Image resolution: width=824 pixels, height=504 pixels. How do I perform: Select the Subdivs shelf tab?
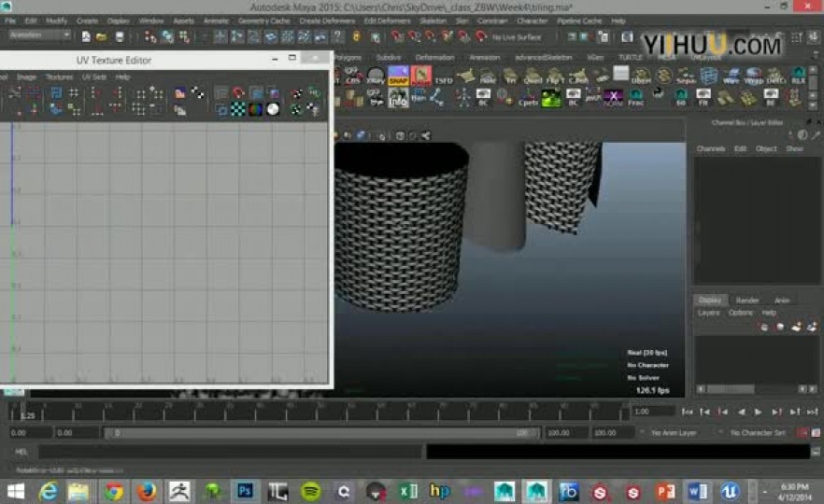point(389,57)
